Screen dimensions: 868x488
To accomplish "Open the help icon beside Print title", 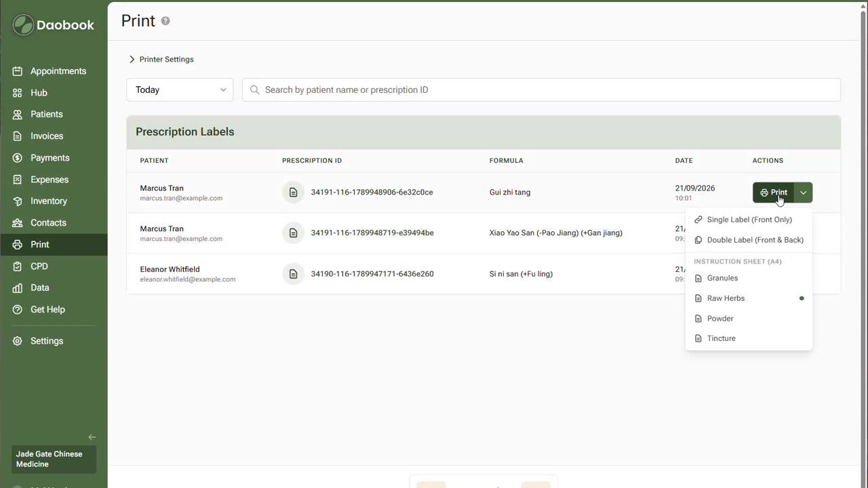I will [165, 21].
